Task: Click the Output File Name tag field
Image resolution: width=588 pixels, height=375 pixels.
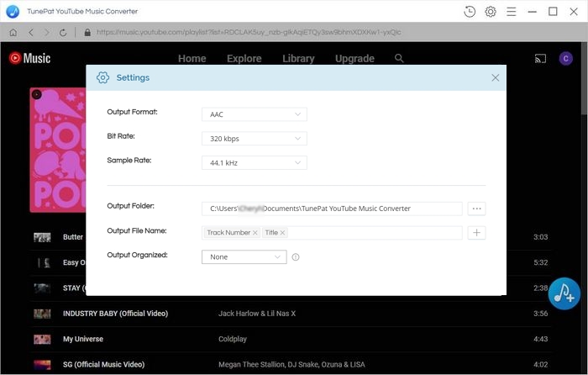Action: coord(332,233)
